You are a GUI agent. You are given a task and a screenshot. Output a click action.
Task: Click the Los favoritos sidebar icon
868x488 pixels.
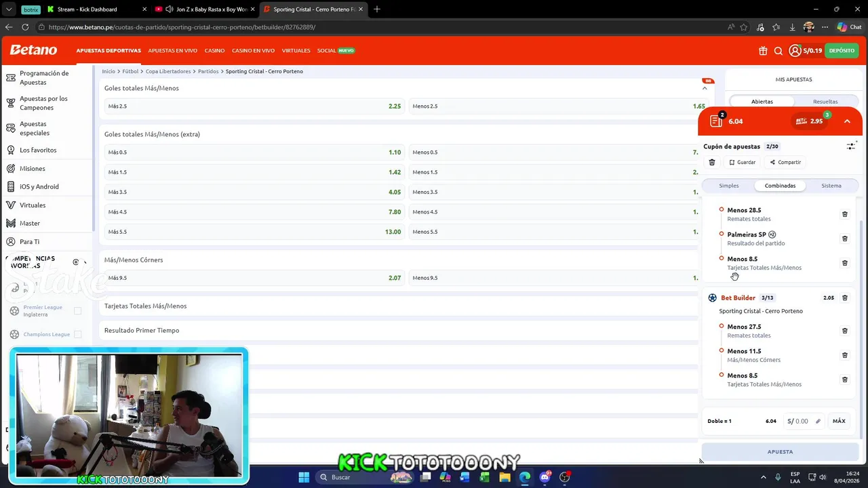pyautogui.click(x=11, y=150)
